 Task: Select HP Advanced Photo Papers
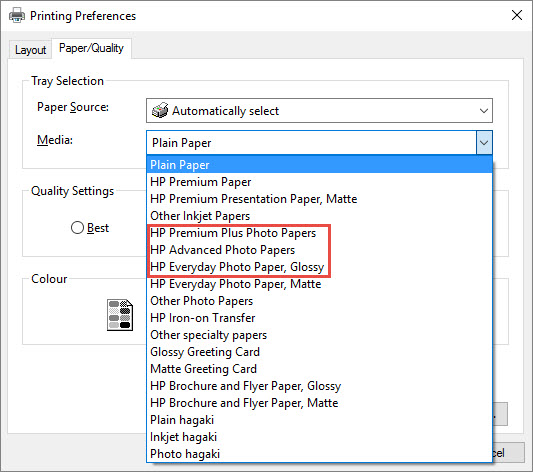pyautogui.click(x=319, y=250)
